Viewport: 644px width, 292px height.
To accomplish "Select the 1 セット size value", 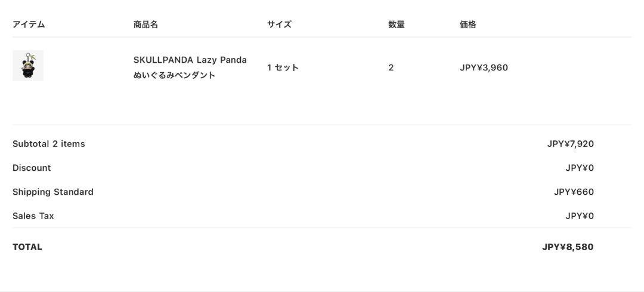I will pos(283,68).
